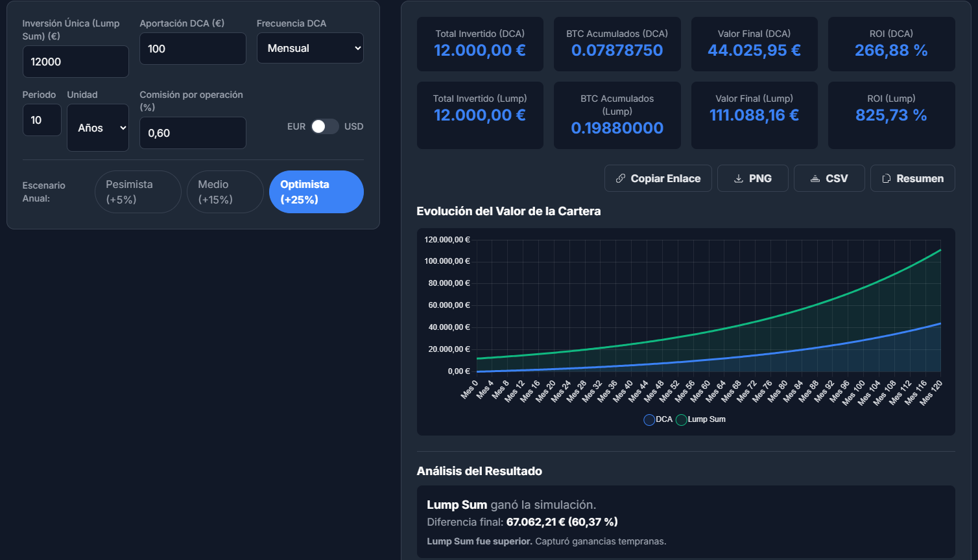Viewport: 978px width, 560px height.
Task: Click the Inversión Única input field
Action: point(75,61)
